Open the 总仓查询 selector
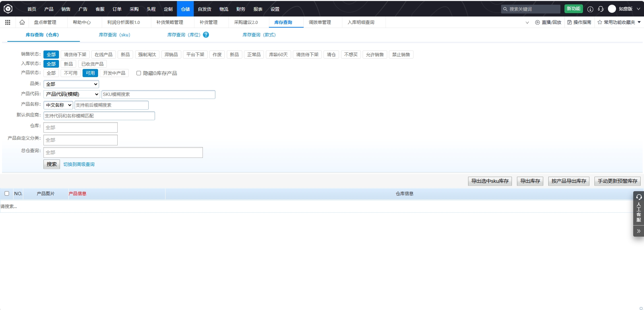This screenshot has height=310, width=644. [x=123, y=152]
